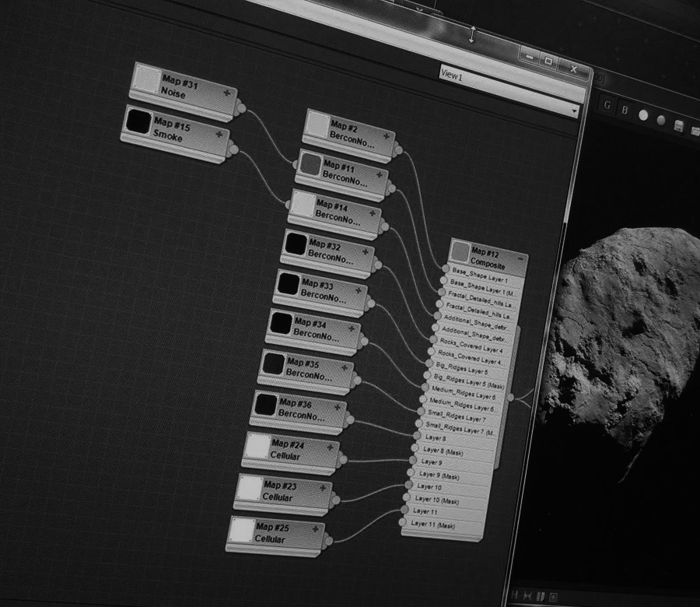Expand the Map #11 BerconNoise node
Screen dimensions: 700x607
click(379, 174)
